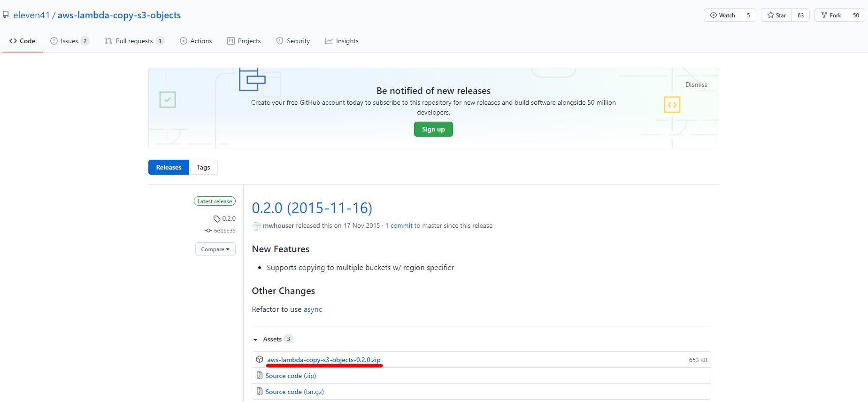View the Insights tab
This screenshot has height=402, width=868.
342,41
